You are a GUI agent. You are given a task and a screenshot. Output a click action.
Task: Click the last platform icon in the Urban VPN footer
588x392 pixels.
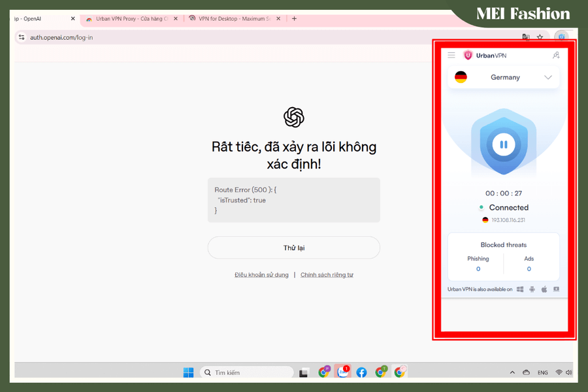(x=556, y=289)
